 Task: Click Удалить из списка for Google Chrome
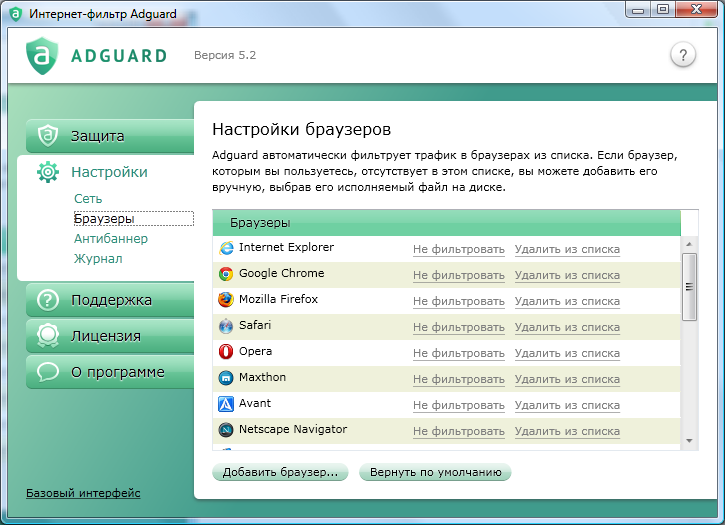(x=567, y=275)
